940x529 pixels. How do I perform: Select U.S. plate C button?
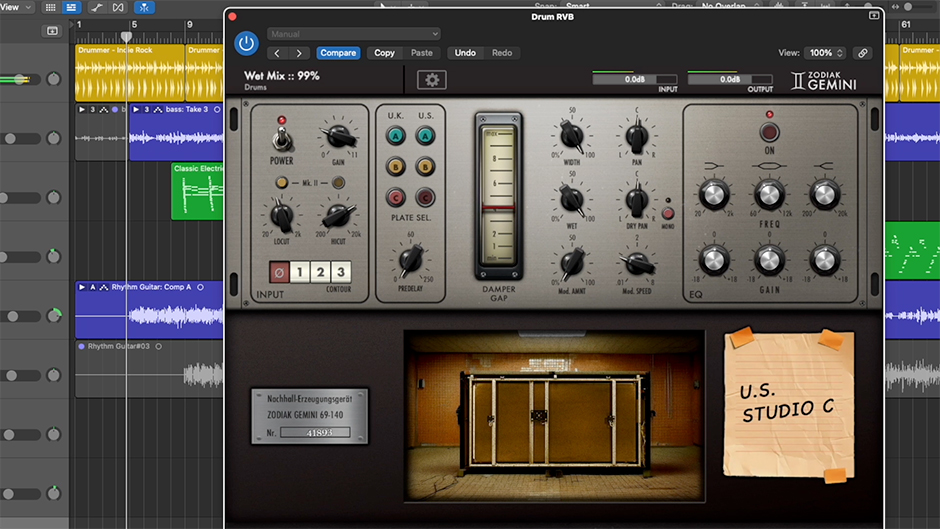425,197
